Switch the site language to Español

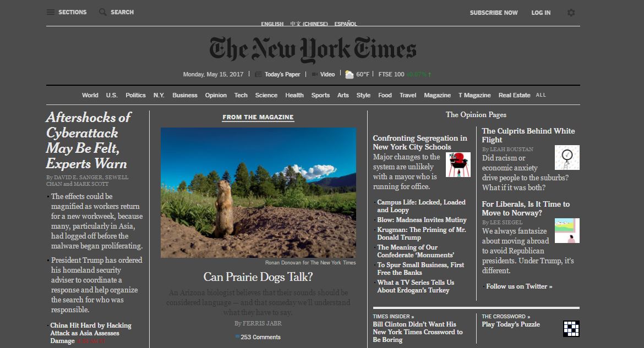pos(346,24)
